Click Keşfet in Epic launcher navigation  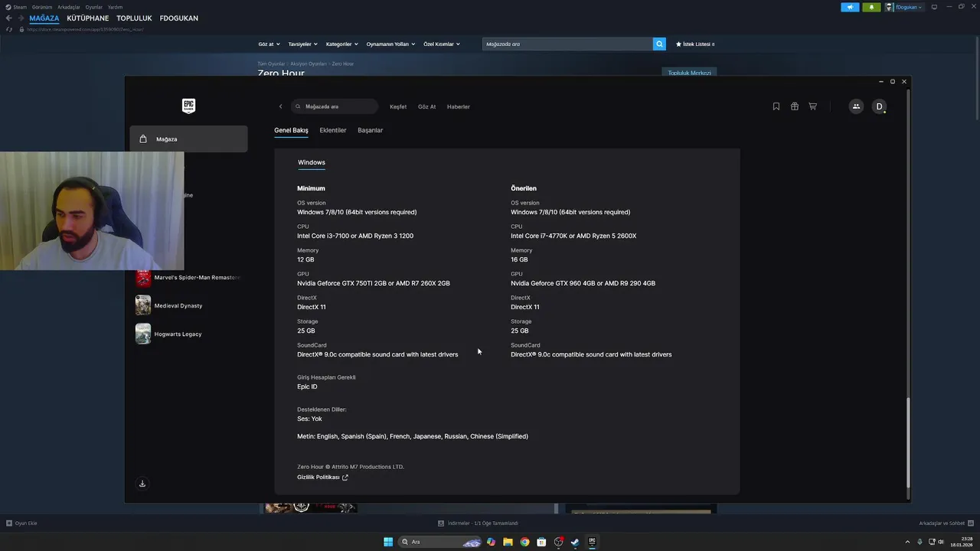click(398, 106)
